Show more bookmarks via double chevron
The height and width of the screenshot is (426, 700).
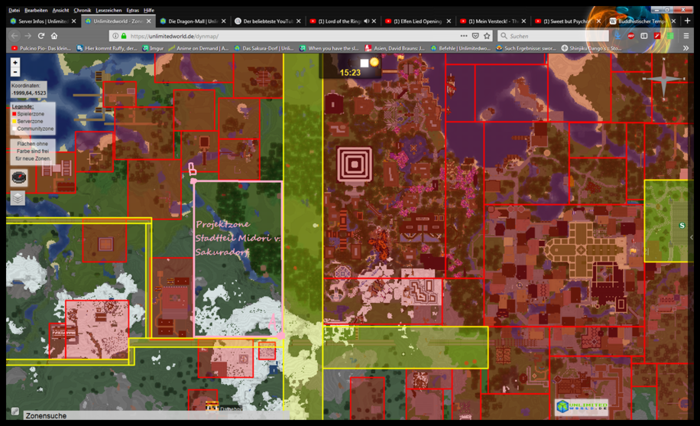686,48
